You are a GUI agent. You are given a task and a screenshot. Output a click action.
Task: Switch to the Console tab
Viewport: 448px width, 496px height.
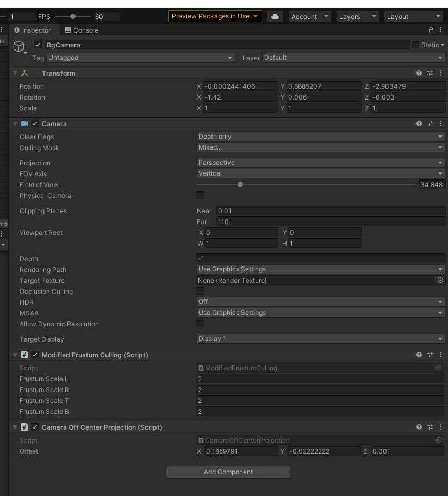[82, 30]
